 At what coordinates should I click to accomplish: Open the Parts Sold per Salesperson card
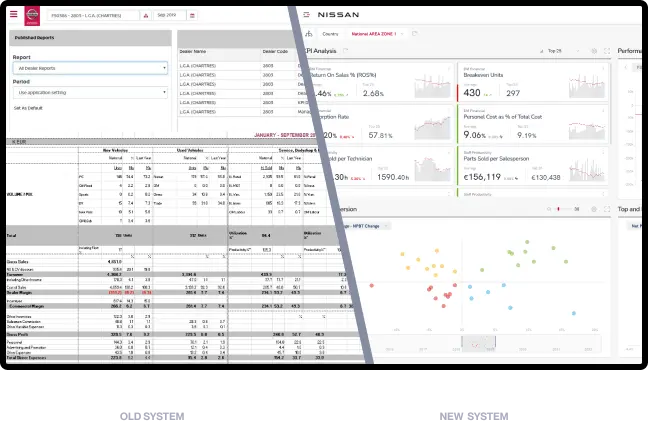tap(533, 165)
